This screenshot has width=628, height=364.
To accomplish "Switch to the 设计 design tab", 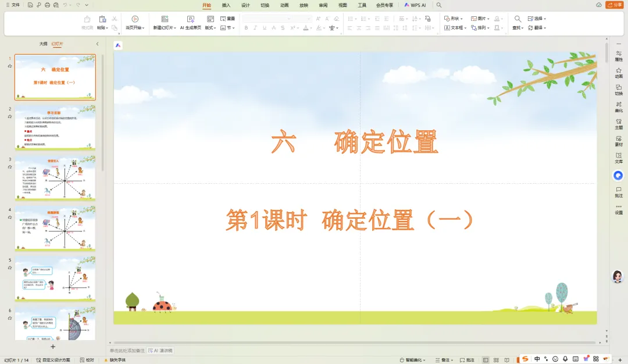I will point(245,5).
